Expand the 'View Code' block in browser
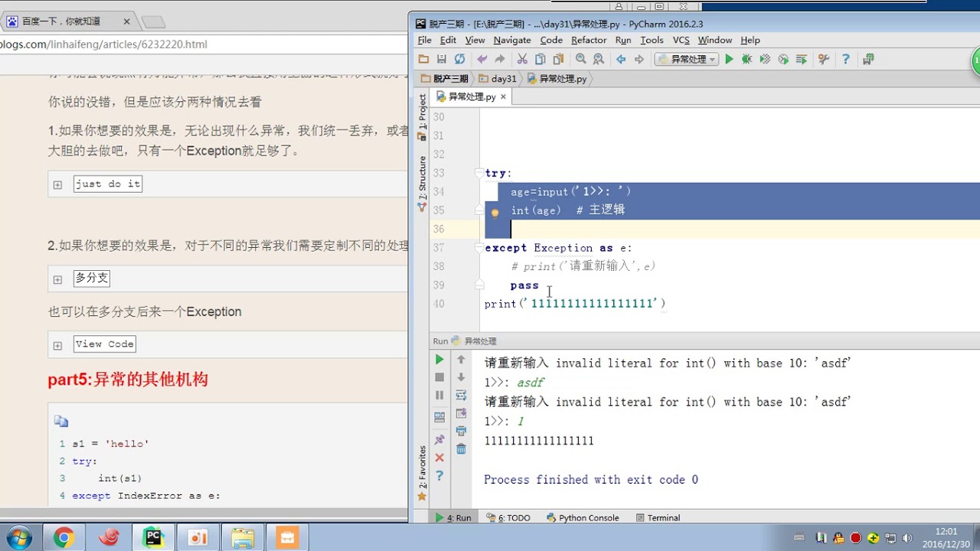This screenshot has width=980, height=551. pos(57,345)
